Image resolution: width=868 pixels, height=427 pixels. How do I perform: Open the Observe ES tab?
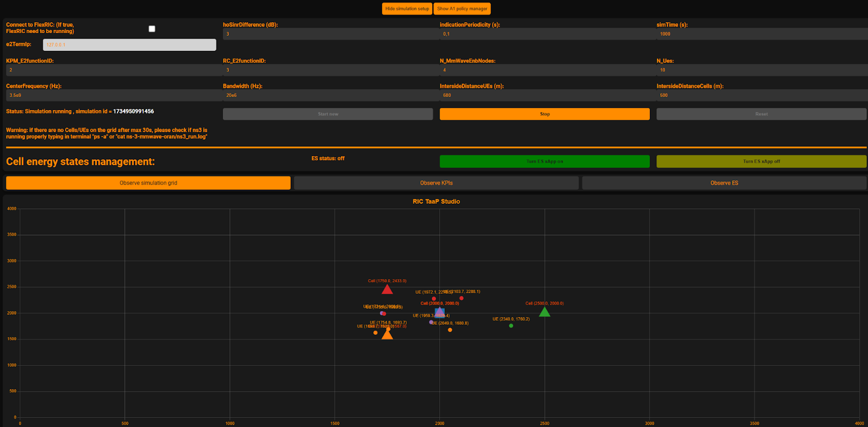724,183
